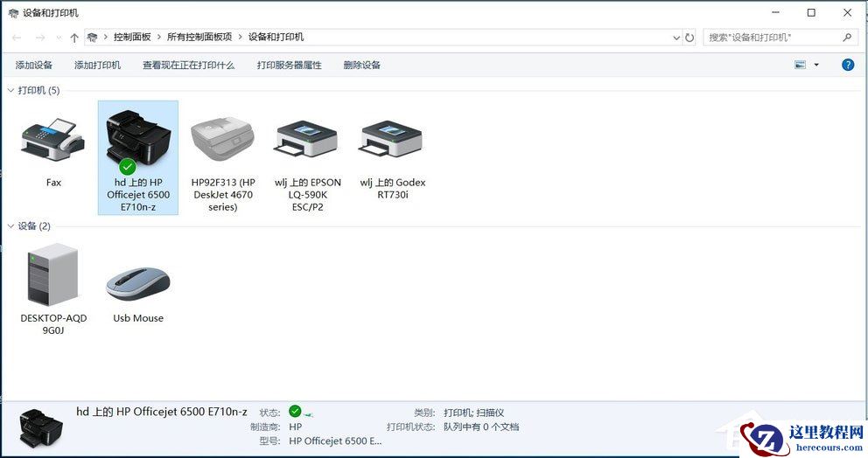The image size is (868, 458).
Task: Open recent locations dropdown arrow
Action: [x=59, y=38]
